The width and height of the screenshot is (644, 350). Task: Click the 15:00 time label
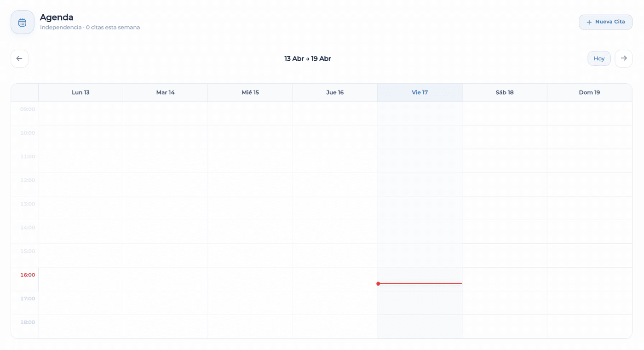(x=28, y=252)
